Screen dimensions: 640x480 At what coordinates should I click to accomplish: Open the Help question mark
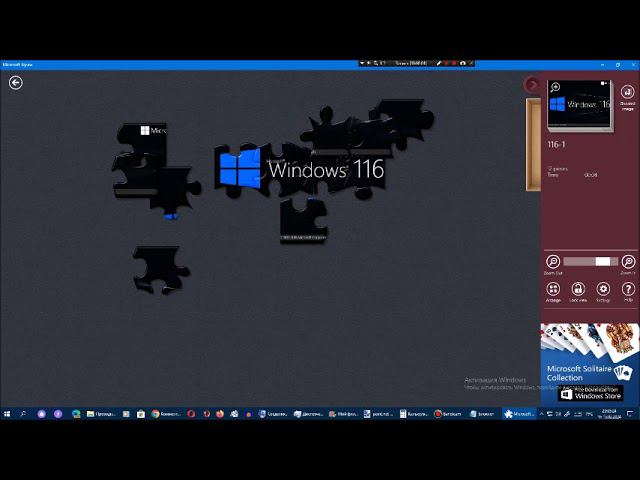(628, 289)
